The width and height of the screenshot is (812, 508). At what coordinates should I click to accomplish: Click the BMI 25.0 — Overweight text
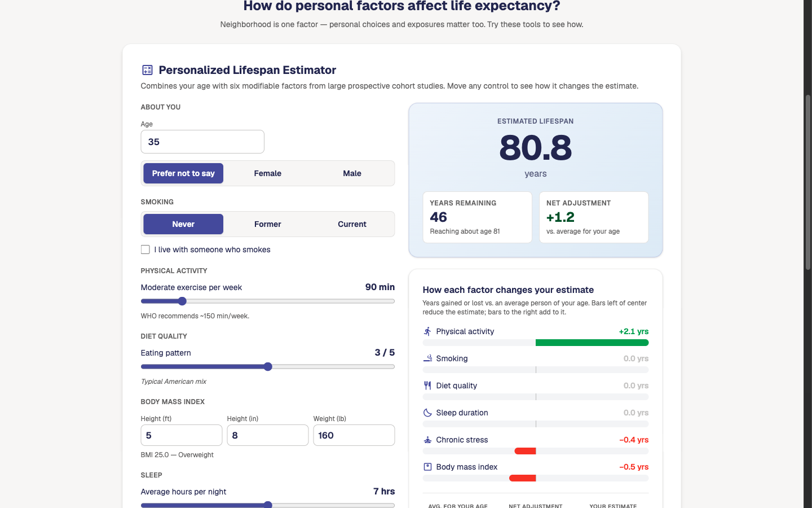click(x=177, y=455)
